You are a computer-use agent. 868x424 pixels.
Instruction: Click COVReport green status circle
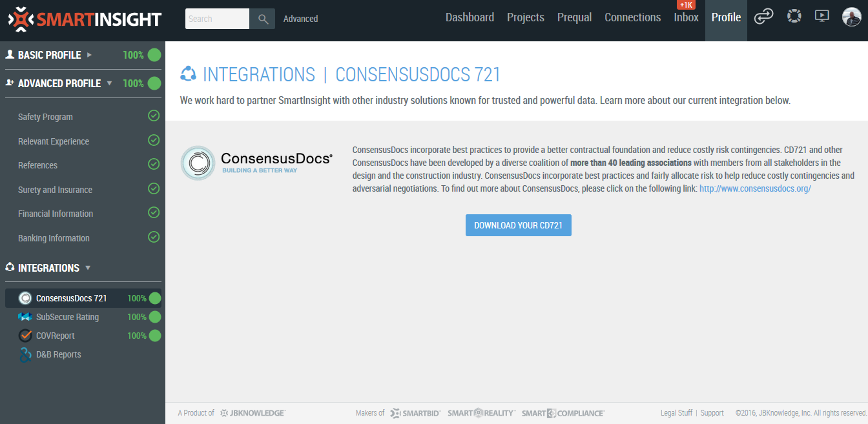tap(155, 336)
